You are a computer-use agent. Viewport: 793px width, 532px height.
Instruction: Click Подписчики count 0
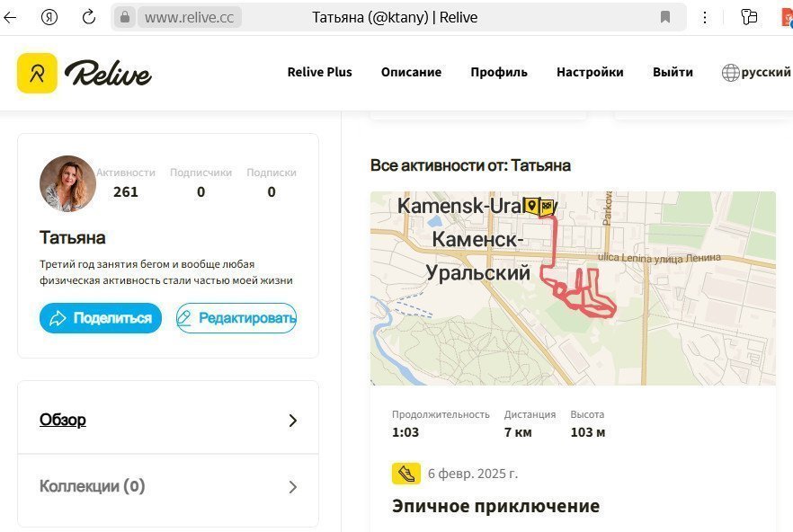click(x=200, y=192)
